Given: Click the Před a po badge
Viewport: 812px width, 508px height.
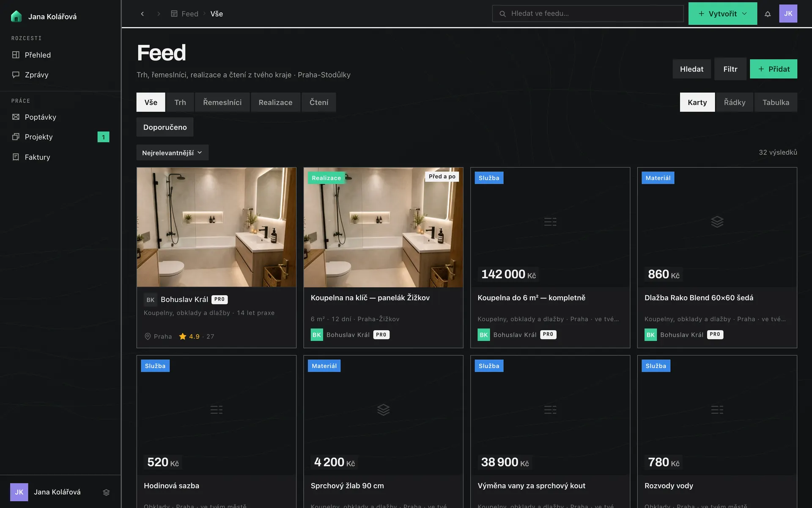Looking at the screenshot, I should click(x=442, y=177).
